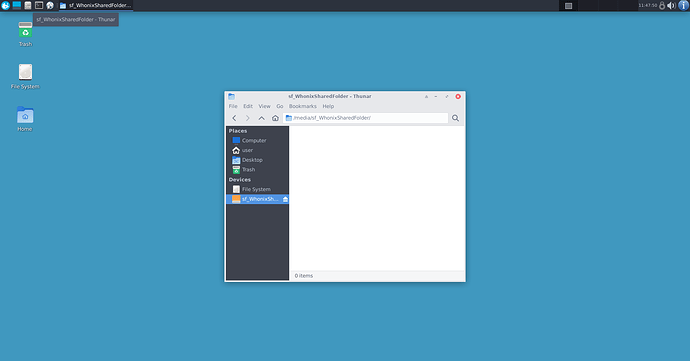Viewport: 690px width, 361px height.
Task: Open the View menu
Action: point(264,107)
